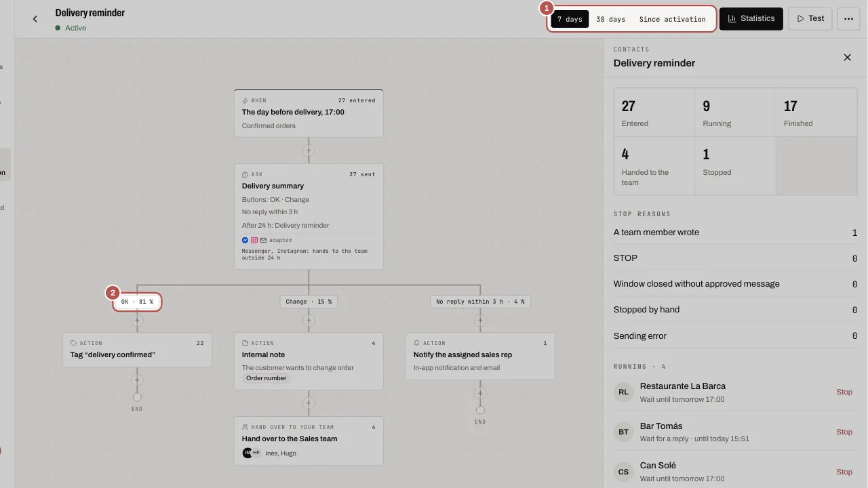Run the Test button
868x488 pixels.
point(810,19)
